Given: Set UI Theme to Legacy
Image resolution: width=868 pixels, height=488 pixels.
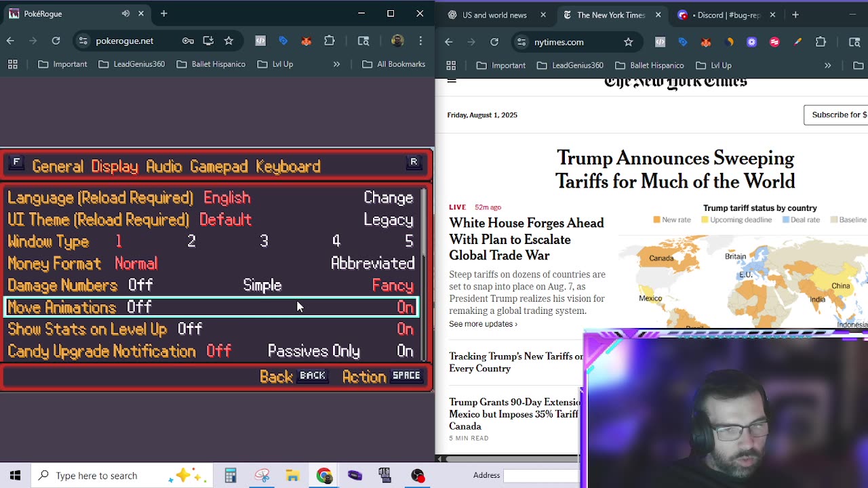Looking at the screenshot, I should click(x=389, y=220).
